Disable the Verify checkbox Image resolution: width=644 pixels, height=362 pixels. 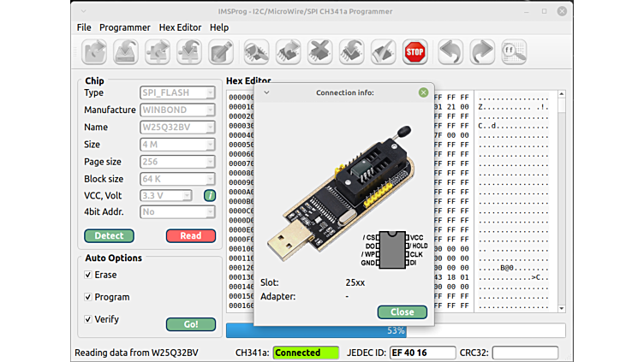[x=88, y=319]
